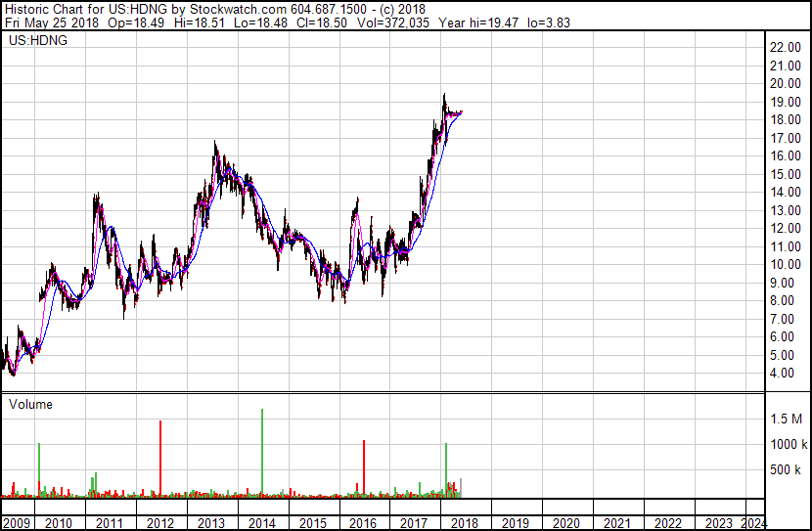Click the 1000 k volume axis label
The height and width of the screenshot is (531, 812).
point(789,444)
